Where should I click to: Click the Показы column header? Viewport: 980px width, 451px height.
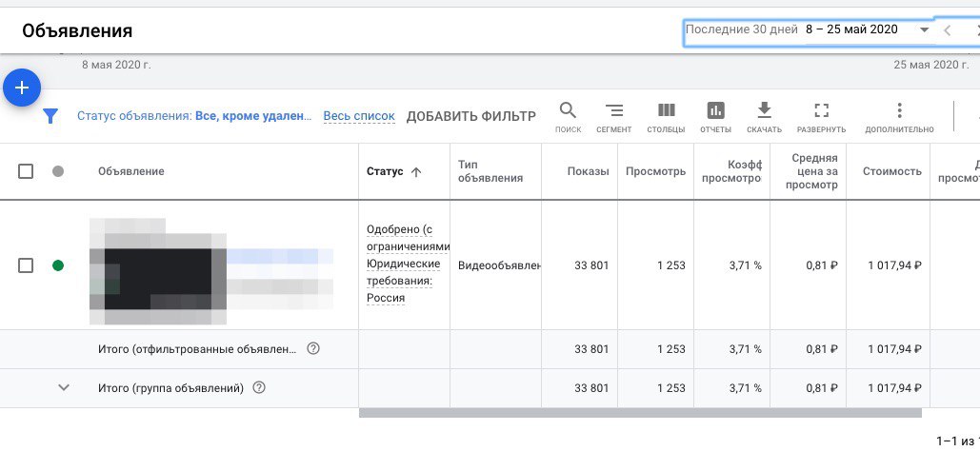pyautogui.click(x=589, y=171)
